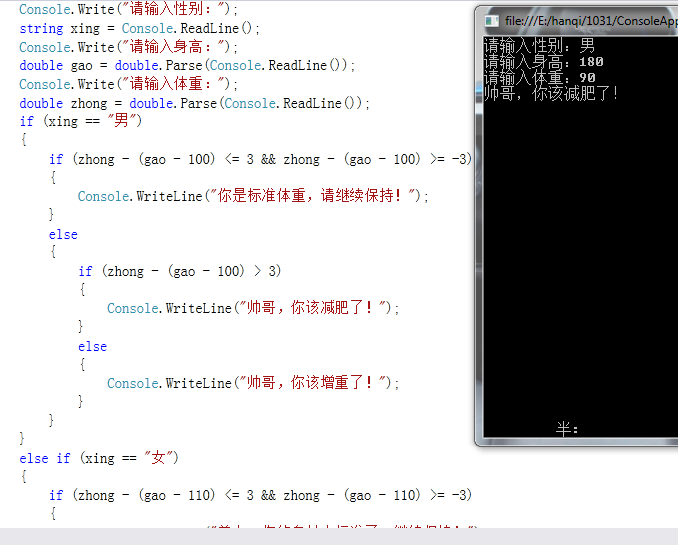Click console output line '请输入体重: 90'

coord(540,78)
